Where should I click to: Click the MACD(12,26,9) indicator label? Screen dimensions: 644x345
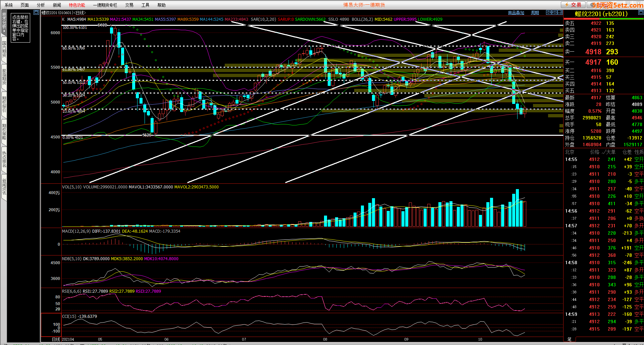(x=76, y=231)
